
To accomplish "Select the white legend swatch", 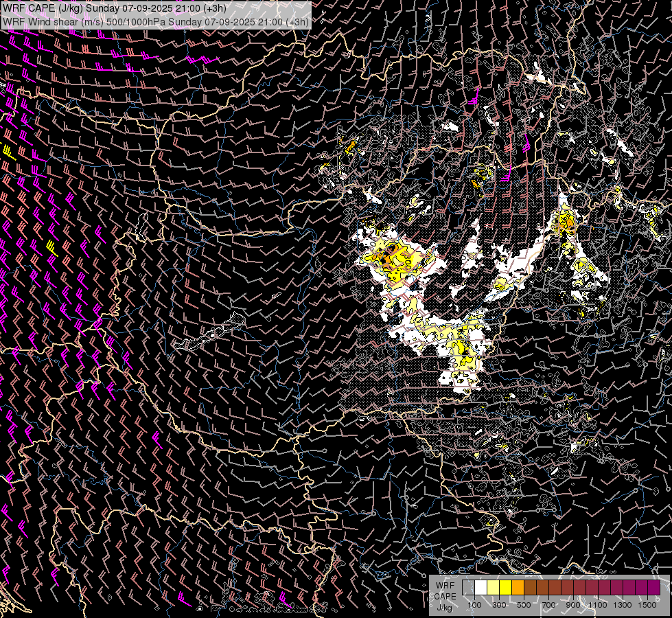I will pos(481,588).
